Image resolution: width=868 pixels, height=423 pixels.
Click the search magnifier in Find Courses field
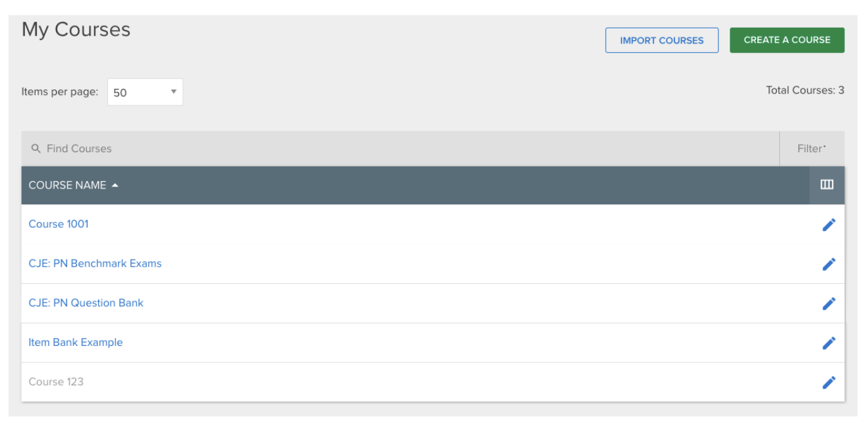tap(36, 148)
